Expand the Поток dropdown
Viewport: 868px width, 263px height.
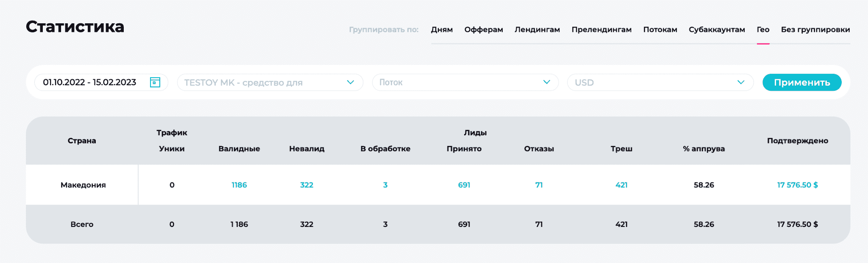tap(465, 82)
